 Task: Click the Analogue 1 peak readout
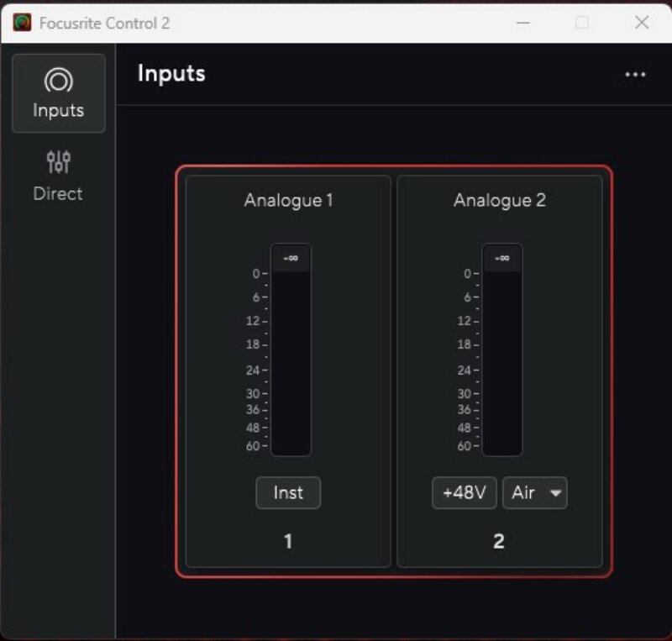click(291, 258)
